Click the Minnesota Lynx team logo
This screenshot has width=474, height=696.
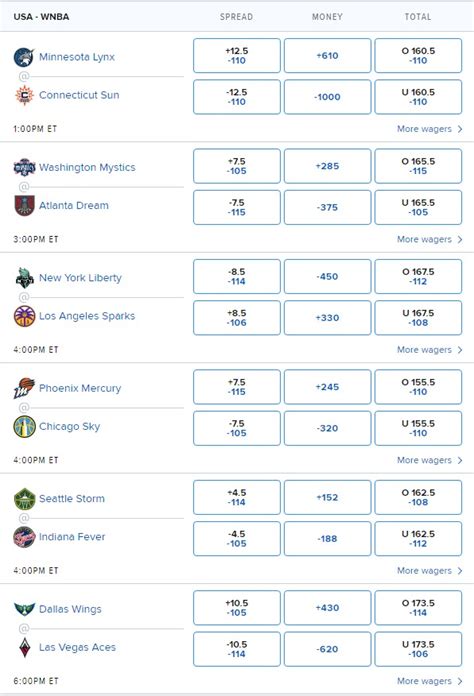24,57
